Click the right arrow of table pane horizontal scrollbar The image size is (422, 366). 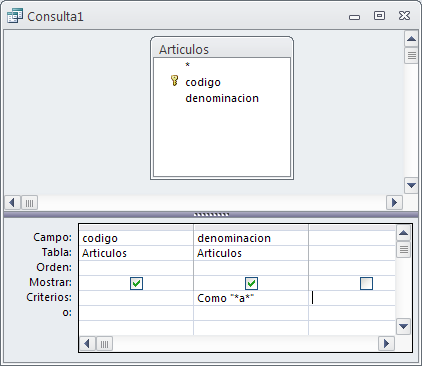pos(394,203)
